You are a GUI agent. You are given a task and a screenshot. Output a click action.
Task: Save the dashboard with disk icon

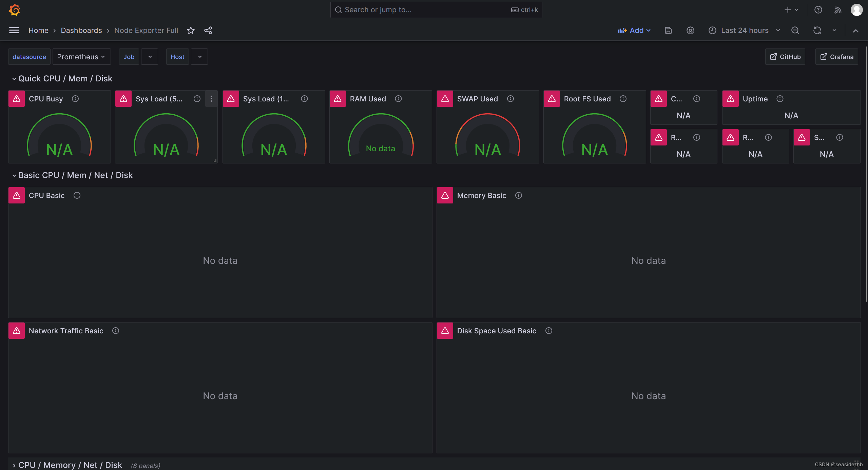(668, 31)
